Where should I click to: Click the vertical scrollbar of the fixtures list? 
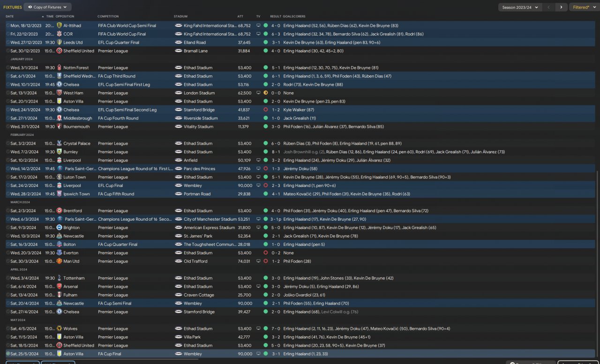(x=598, y=265)
